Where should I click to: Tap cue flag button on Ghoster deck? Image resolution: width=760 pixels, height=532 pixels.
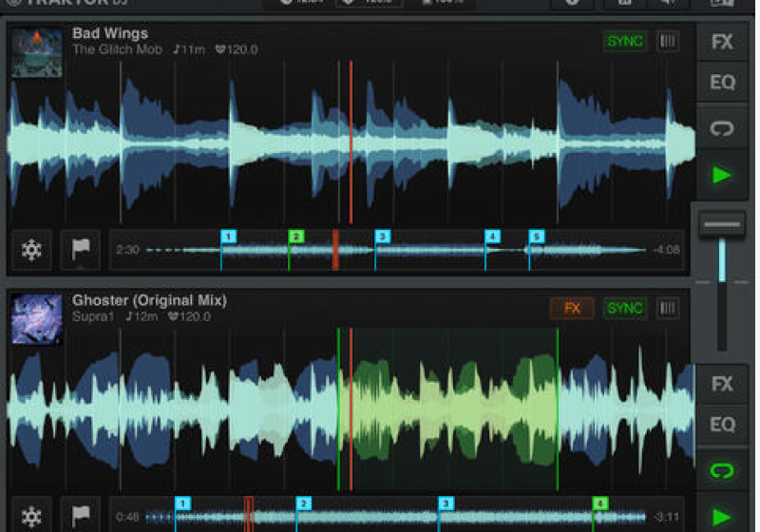81,516
